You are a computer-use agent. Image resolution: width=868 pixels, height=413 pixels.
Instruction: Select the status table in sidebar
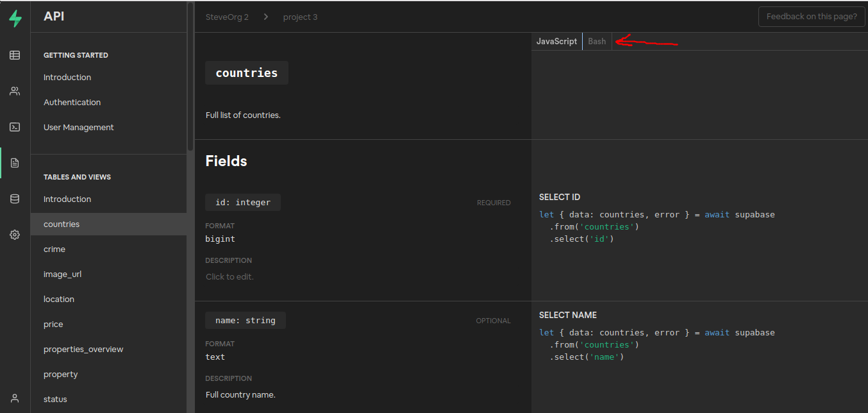pyautogui.click(x=55, y=399)
